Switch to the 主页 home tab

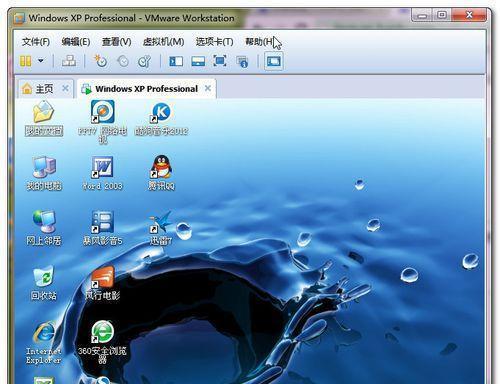38,89
